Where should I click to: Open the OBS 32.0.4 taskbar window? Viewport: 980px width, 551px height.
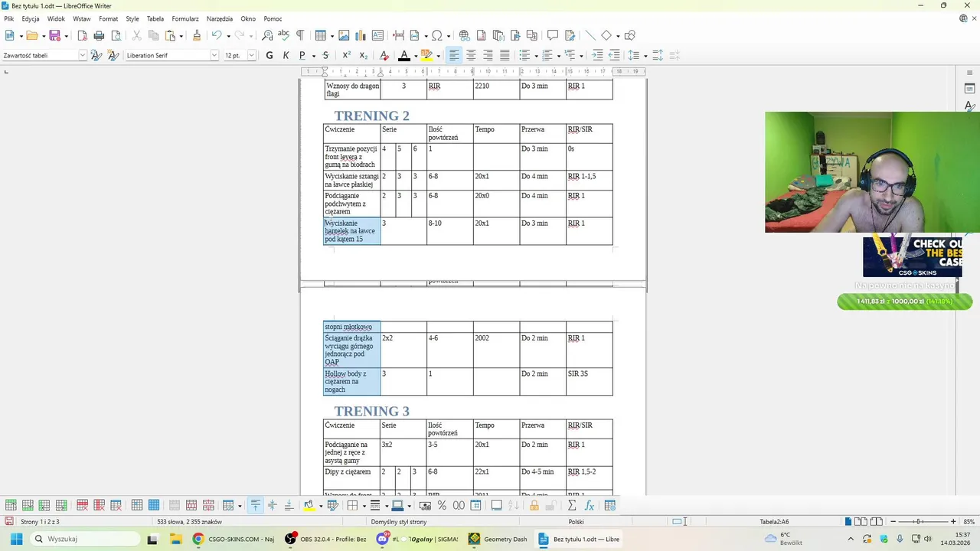[326, 539]
